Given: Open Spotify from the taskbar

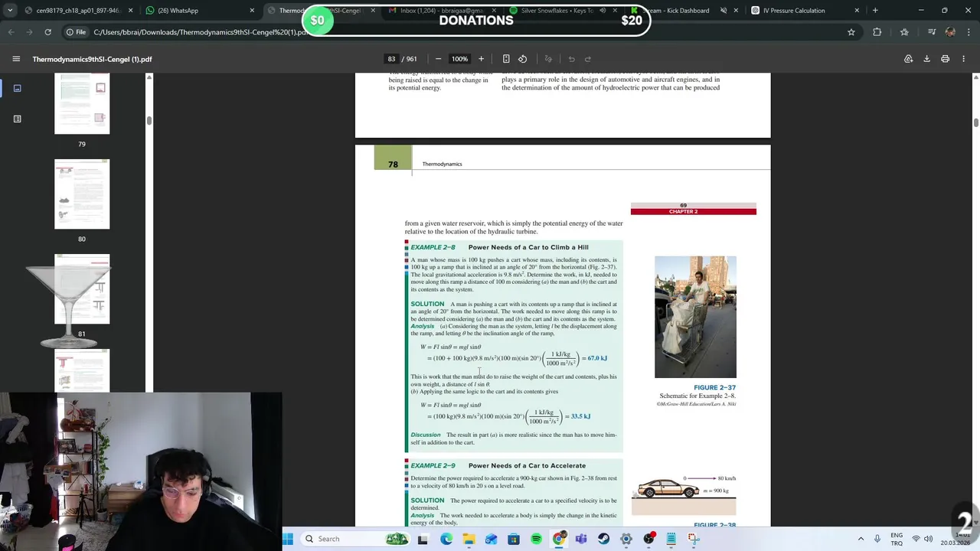Looking at the screenshot, I should tap(536, 539).
